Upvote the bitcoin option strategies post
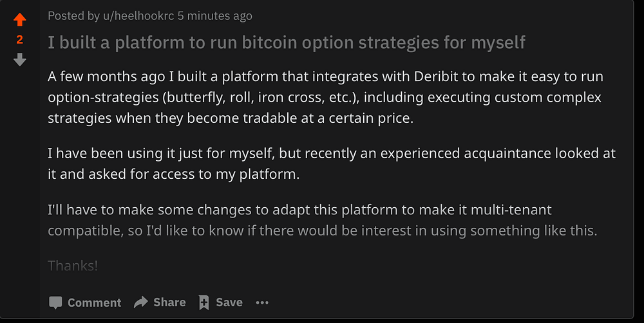The width and height of the screenshot is (644, 323). 20,19
